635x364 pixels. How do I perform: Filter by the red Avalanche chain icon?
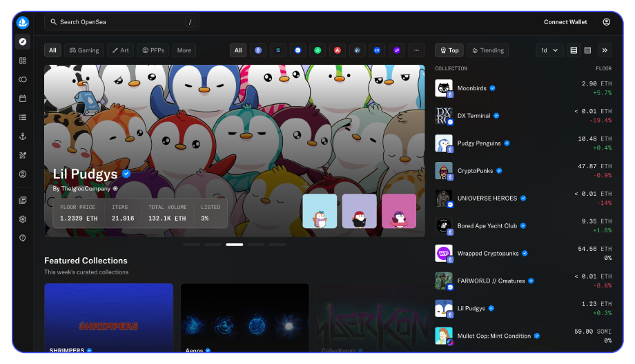coord(338,50)
